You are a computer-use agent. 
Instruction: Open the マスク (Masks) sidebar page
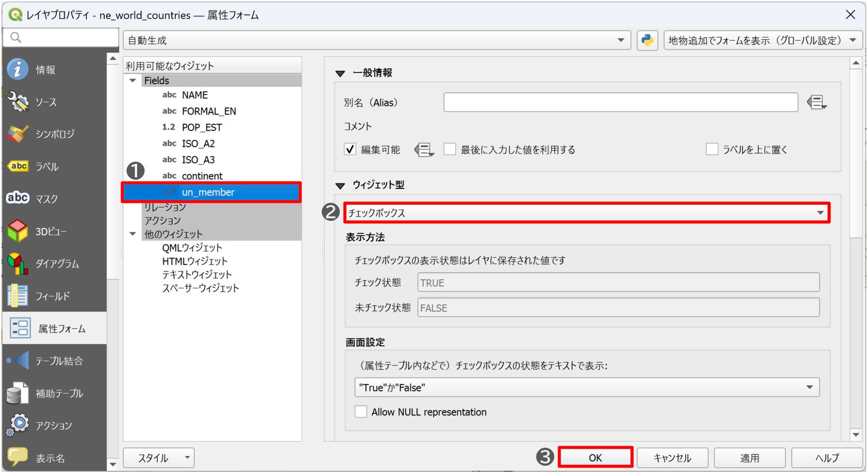click(x=54, y=199)
